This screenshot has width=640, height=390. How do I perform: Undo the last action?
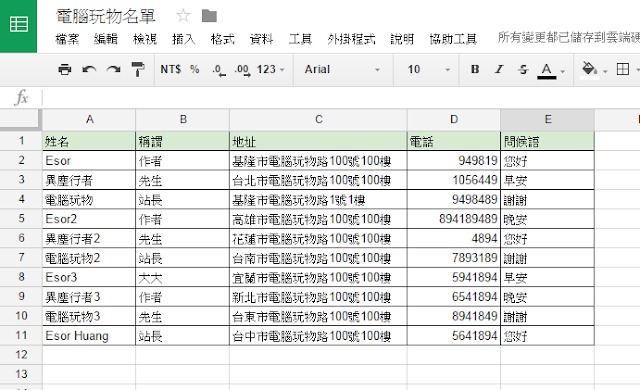pos(89,69)
